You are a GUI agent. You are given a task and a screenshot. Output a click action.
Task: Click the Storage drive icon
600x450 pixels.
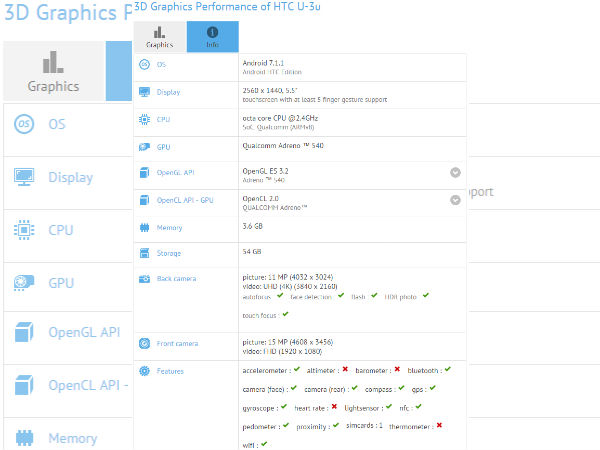click(x=144, y=253)
